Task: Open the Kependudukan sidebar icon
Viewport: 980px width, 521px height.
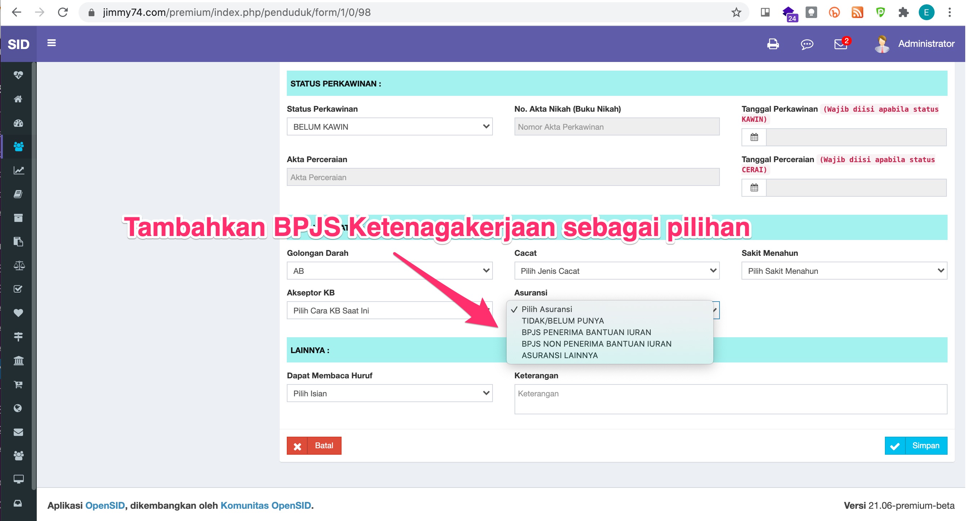Action: (x=18, y=146)
